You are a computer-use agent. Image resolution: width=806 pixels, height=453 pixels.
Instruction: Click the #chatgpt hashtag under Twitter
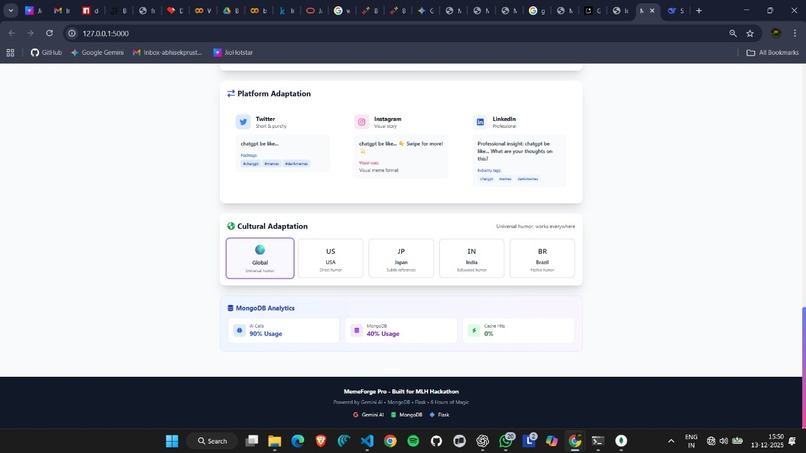pyautogui.click(x=251, y=164)
